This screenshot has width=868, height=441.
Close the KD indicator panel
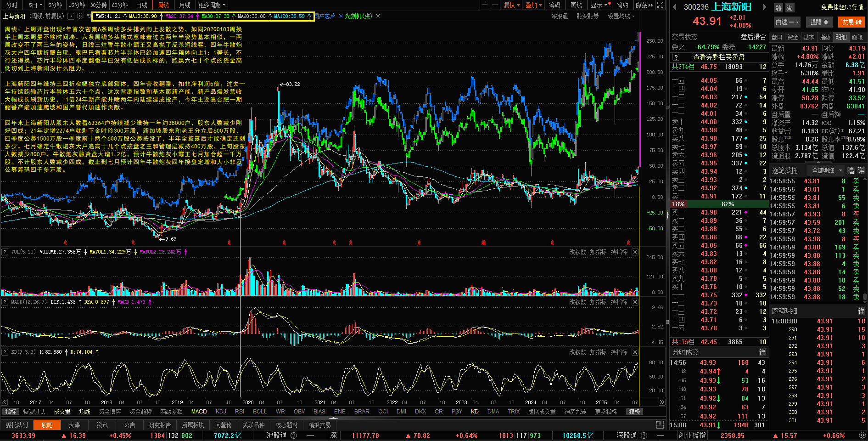click(x=635, y=352)
